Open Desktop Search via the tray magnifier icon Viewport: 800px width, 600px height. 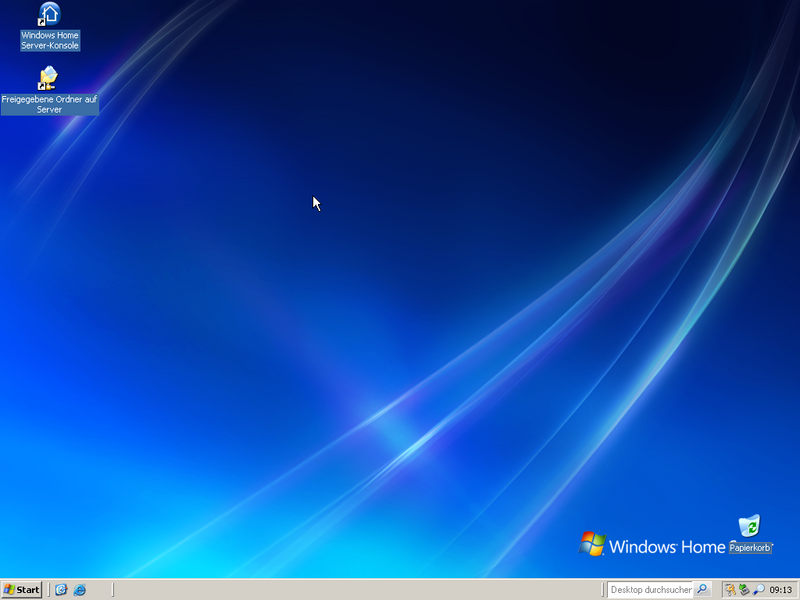[757, 590]
